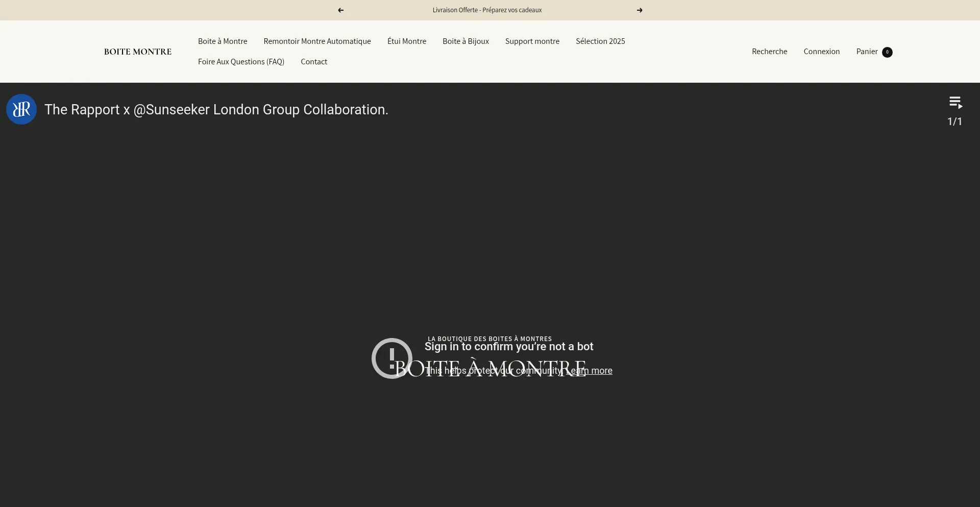Open Boite à Bijoux category
980x507 pixels.
[x=465, y=41]
